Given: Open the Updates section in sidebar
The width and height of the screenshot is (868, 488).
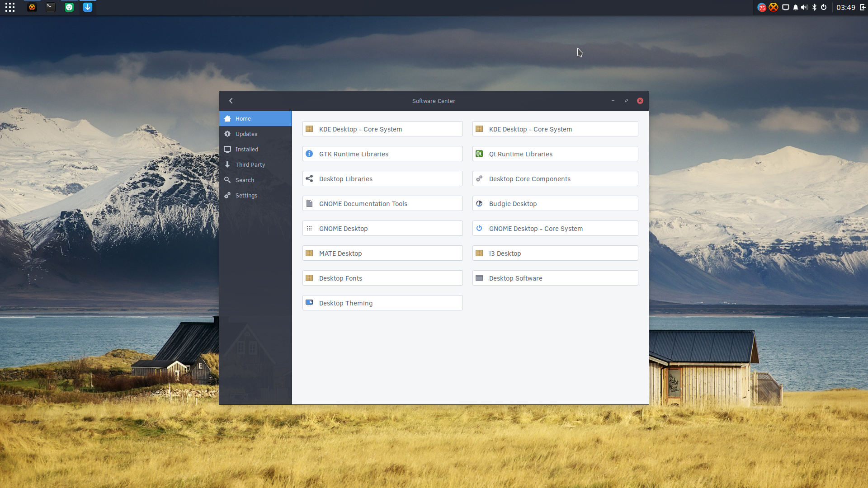Looking at the screenshot, I should (255, 134).
